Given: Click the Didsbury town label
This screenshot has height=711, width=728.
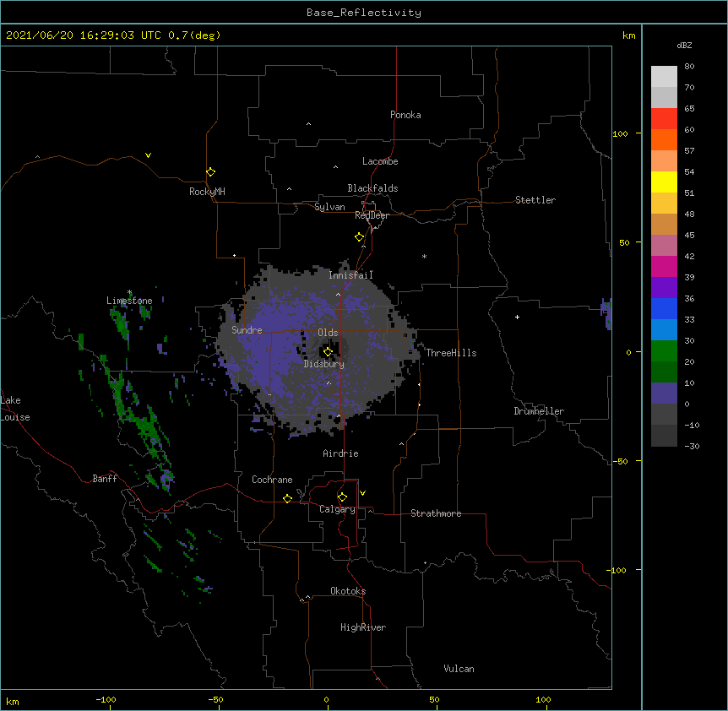Looking at the screenshot, I should [x=324, y=364].
